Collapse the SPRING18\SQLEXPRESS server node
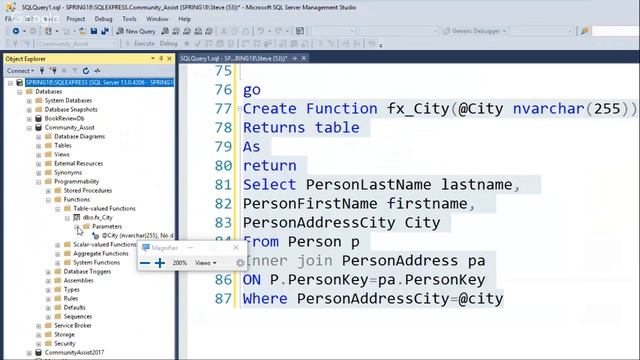640x360 pixels. point(10,83)
